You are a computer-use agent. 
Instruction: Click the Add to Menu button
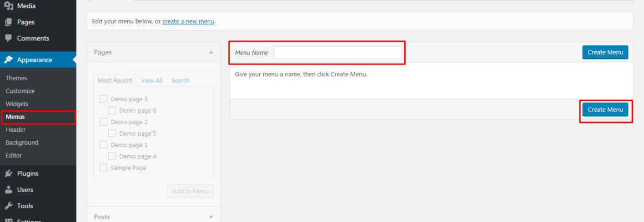coord(190,191)
